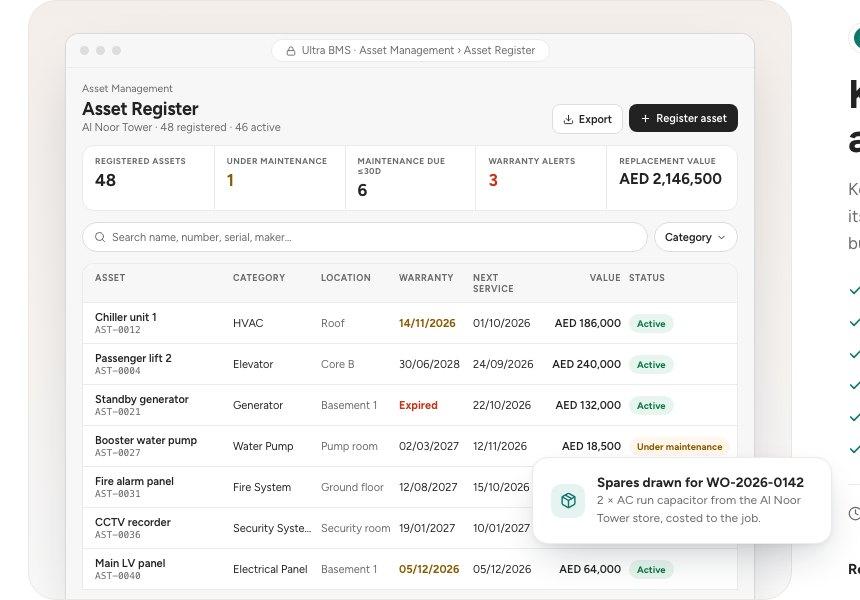Click the Expired warranty for Standby generator
This screenshot has height=600, width=860.
(x=418, y=405)
